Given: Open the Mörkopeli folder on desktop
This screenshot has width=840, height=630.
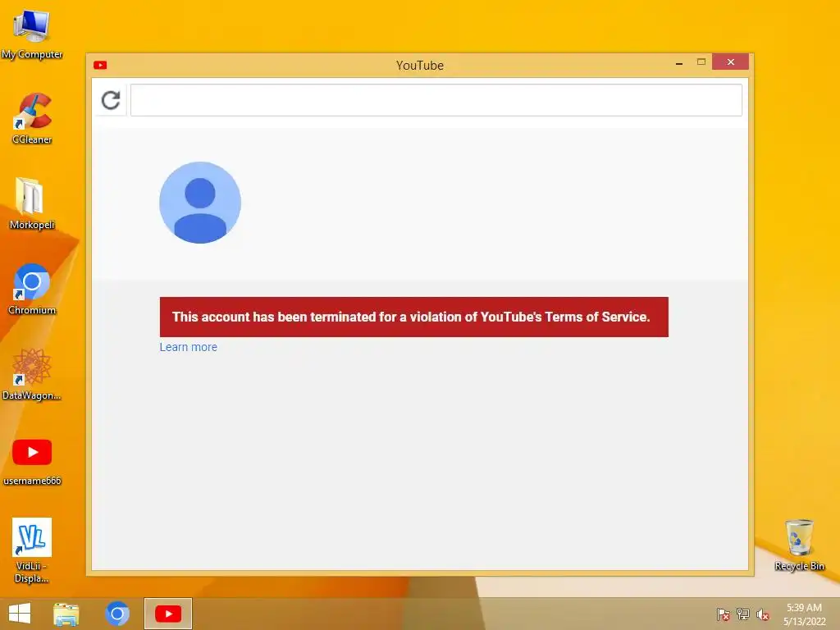Looking at the screenshot, I should pos(32,204).
